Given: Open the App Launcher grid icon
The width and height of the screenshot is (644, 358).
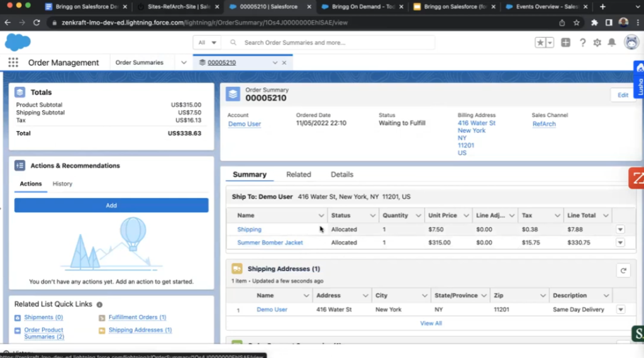Looking at the screenshot, I should [x=13, y=62].
